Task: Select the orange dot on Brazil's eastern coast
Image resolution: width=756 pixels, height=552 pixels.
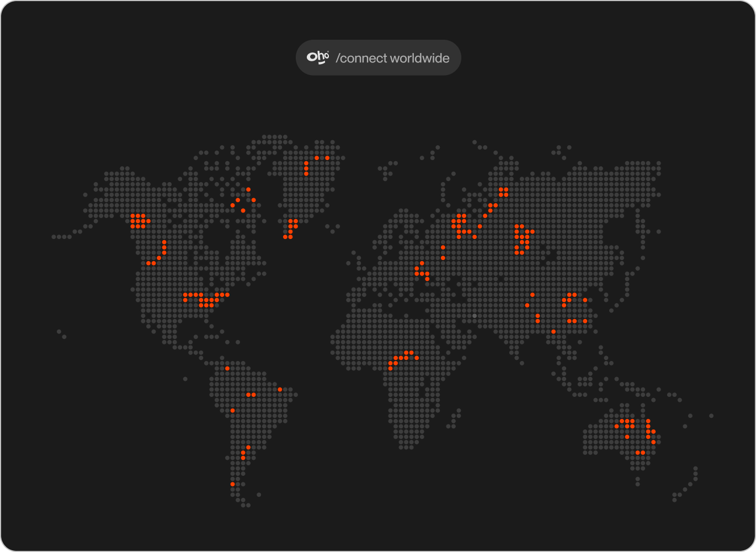Action: (280, 389)
